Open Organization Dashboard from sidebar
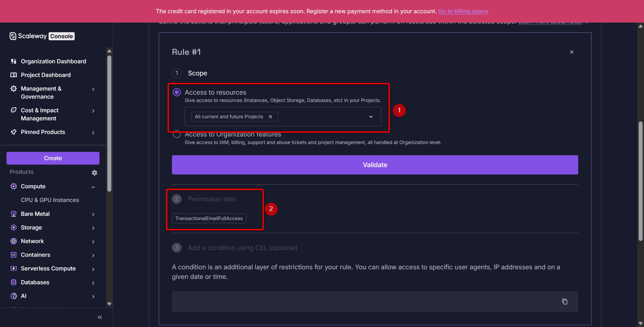This screenshot has width=644, height=327. [x=53, y=61]
